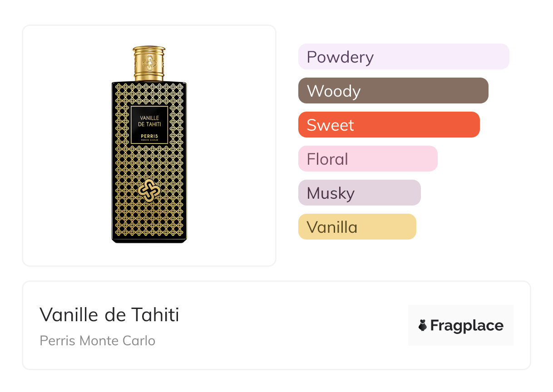Click the embossed emblem on the gold cap

149,63
